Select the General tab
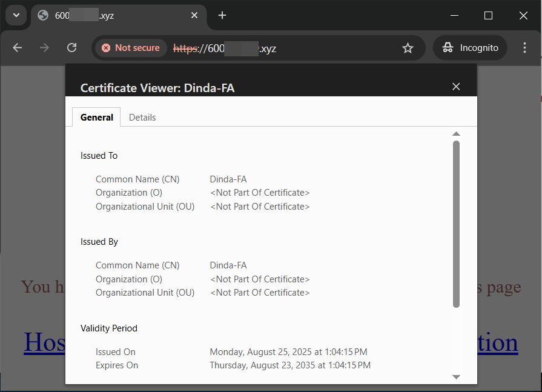 pos(96,117)
